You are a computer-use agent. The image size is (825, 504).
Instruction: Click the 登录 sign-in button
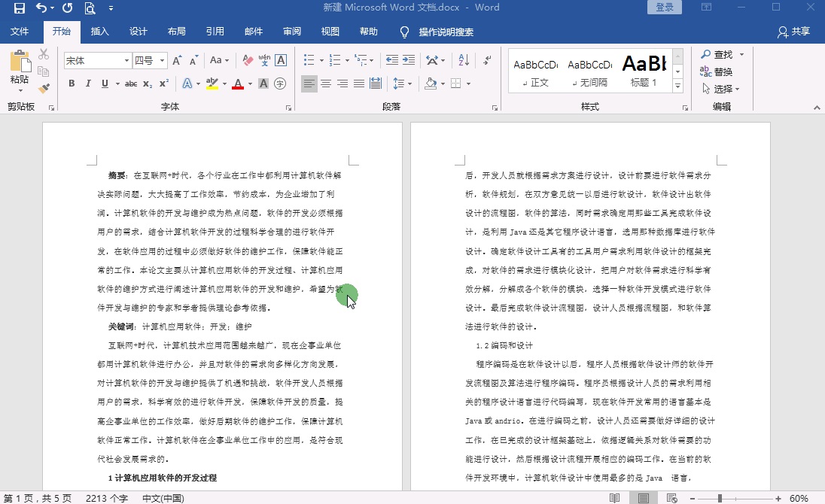point(665,8)
